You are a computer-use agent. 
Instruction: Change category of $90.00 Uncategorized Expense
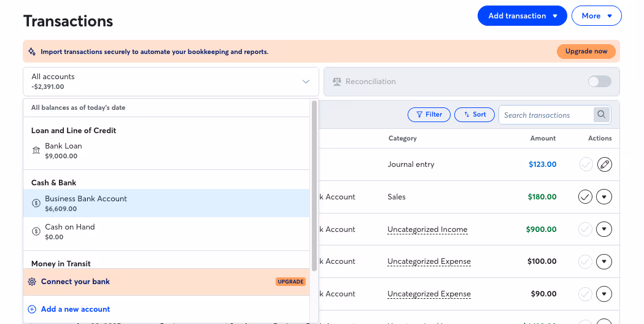[x=429, y=293]
